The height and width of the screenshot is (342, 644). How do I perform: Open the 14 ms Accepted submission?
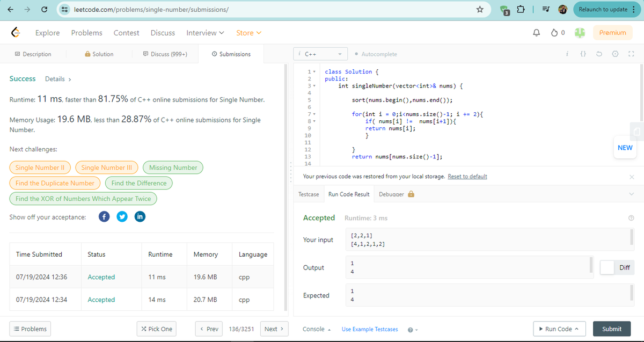tap(101, 300)
